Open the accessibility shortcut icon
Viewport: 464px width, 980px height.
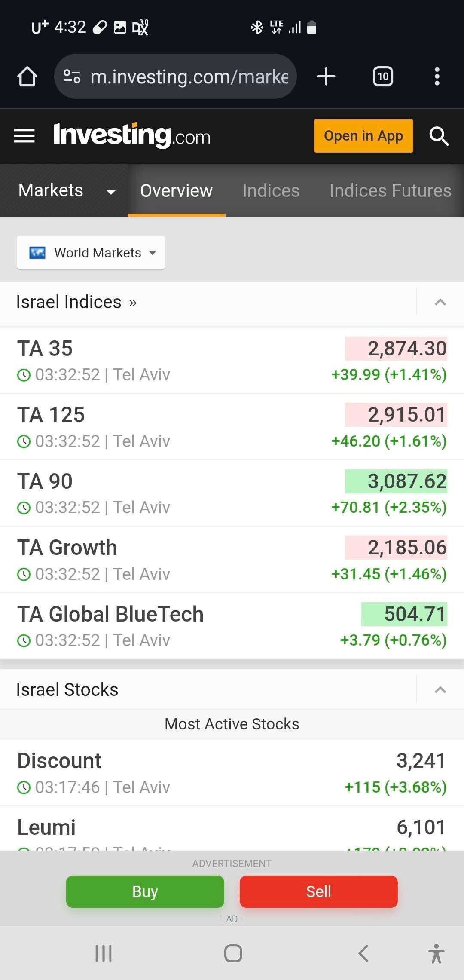point(436,953)
